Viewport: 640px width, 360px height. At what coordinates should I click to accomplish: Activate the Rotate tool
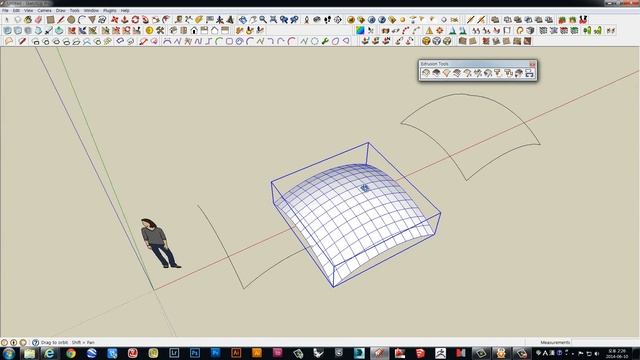(x=135, y=20)
